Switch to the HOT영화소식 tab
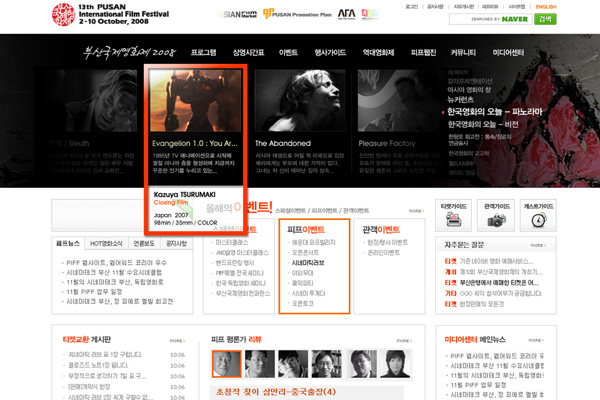 (x=106, y=243)
